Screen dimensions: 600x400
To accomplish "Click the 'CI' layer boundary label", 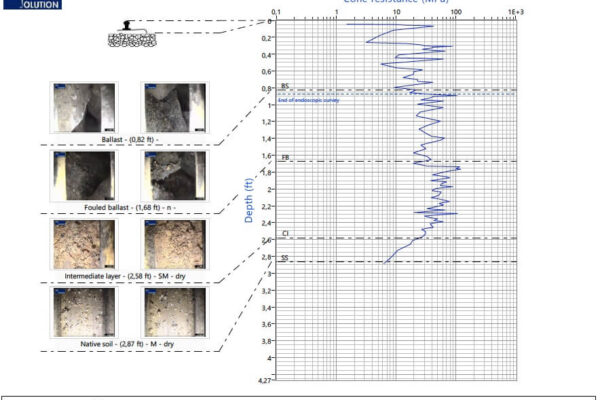I will (x=285, y=233).
